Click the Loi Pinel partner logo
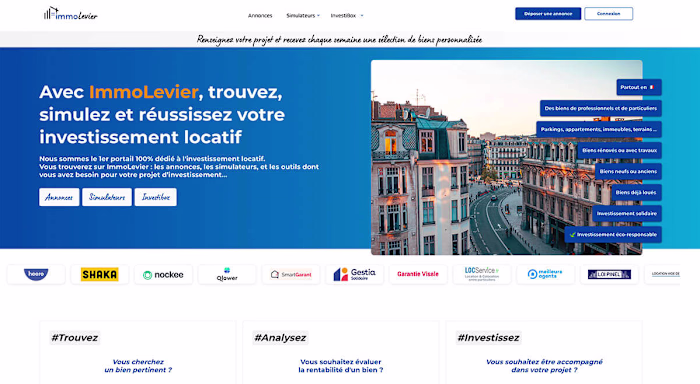Screen dimensions: 700x384 609,274
